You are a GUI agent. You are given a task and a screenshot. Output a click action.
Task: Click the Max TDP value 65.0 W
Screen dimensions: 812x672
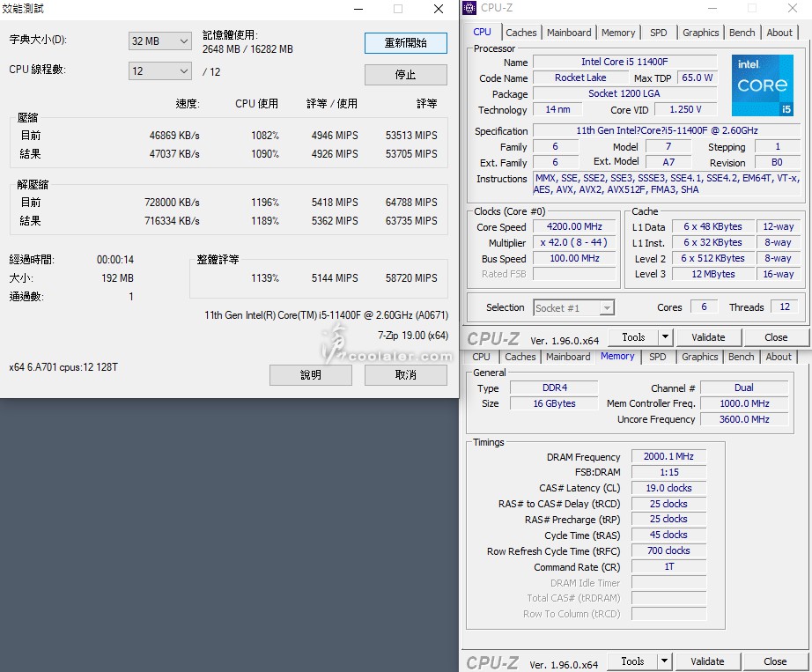(697, 78)
